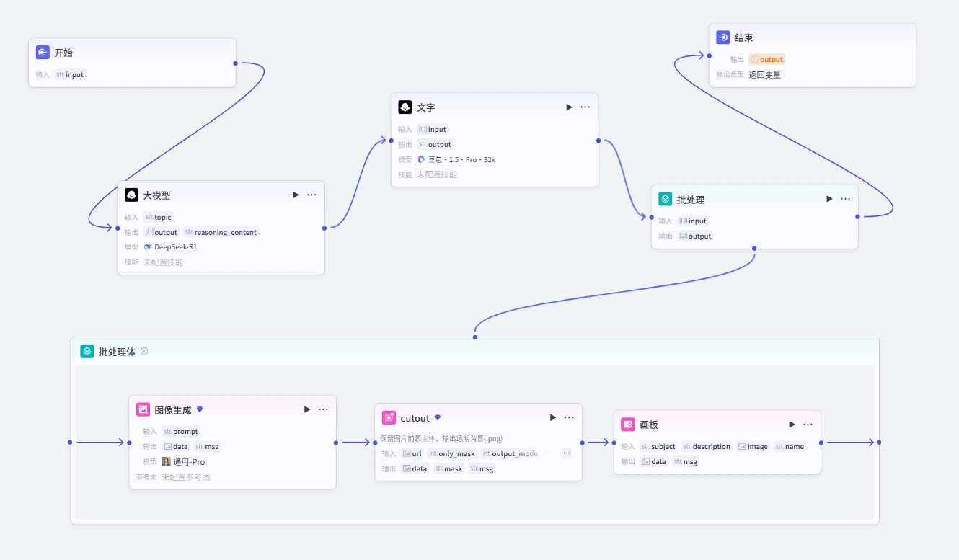Open the more options menu on 画板 node
Screen dimensions: 959x560
point(808,425)
